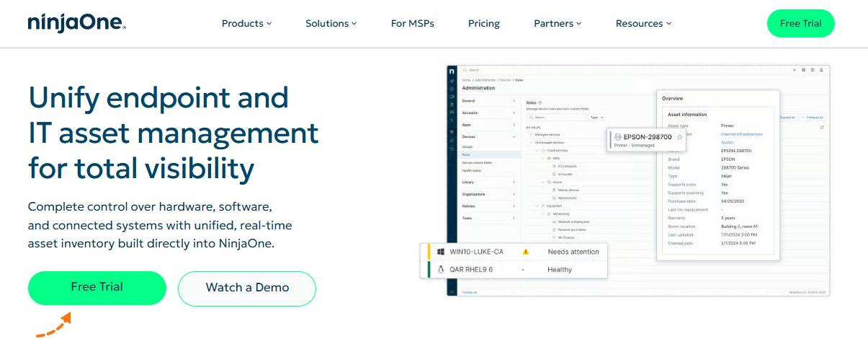Click the NinjaOne logo
Screen dimensions: 868x339
tap(77, 24)
